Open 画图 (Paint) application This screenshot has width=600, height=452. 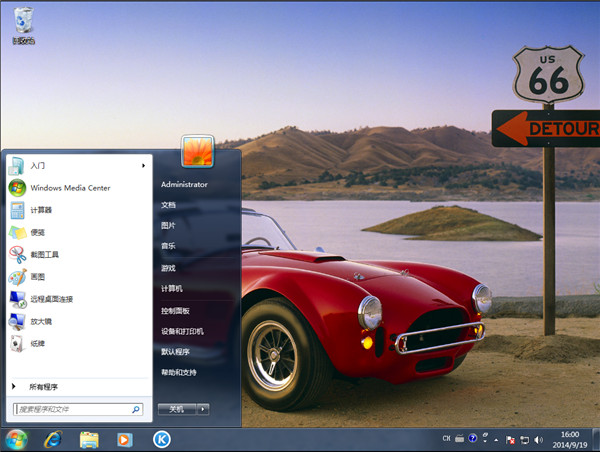37,277
